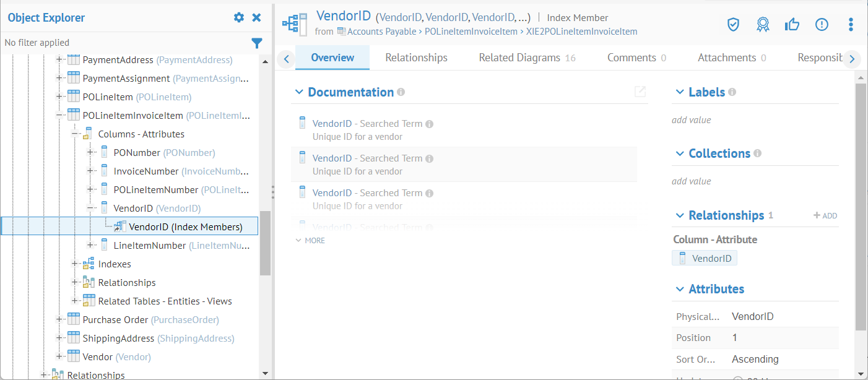Expand the Indexes tree node
Screen dimensions: 868x380
coord(76,264)
